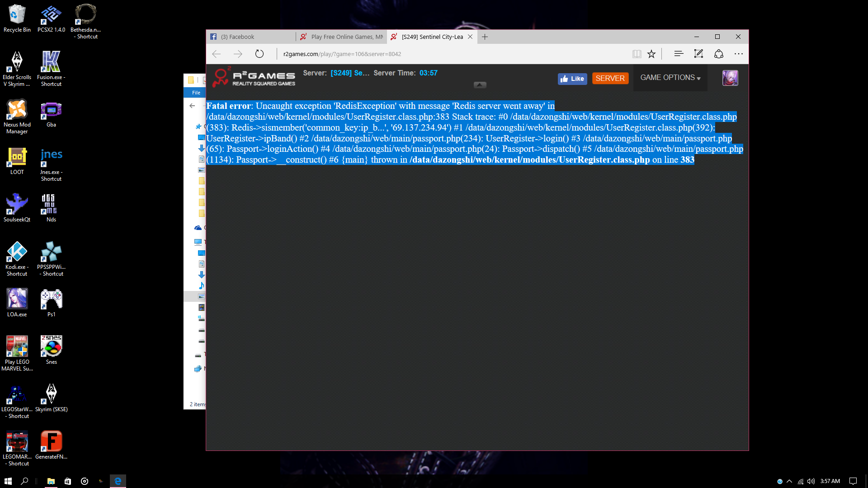Collapse header with the up arrow tab
The image size is (868, 488).
click(480, 84)
